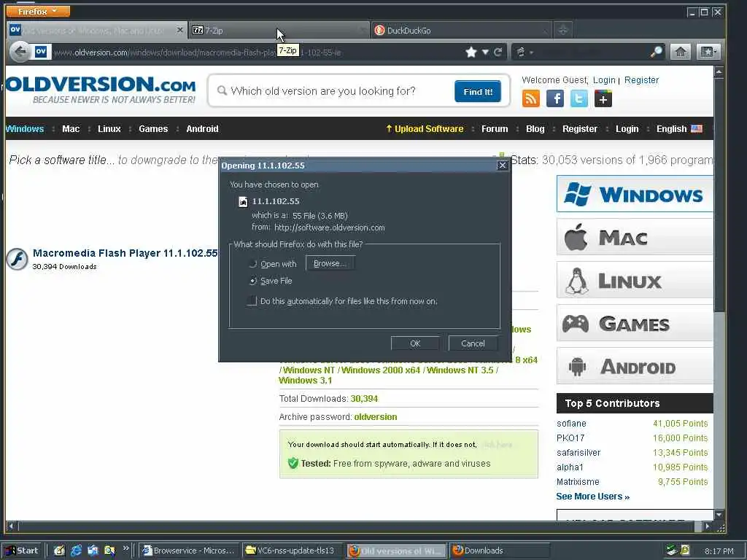The image size is (747, 560).
Task: Click Upload Software in the navigation bar
Action: click(x=425, y=128)
